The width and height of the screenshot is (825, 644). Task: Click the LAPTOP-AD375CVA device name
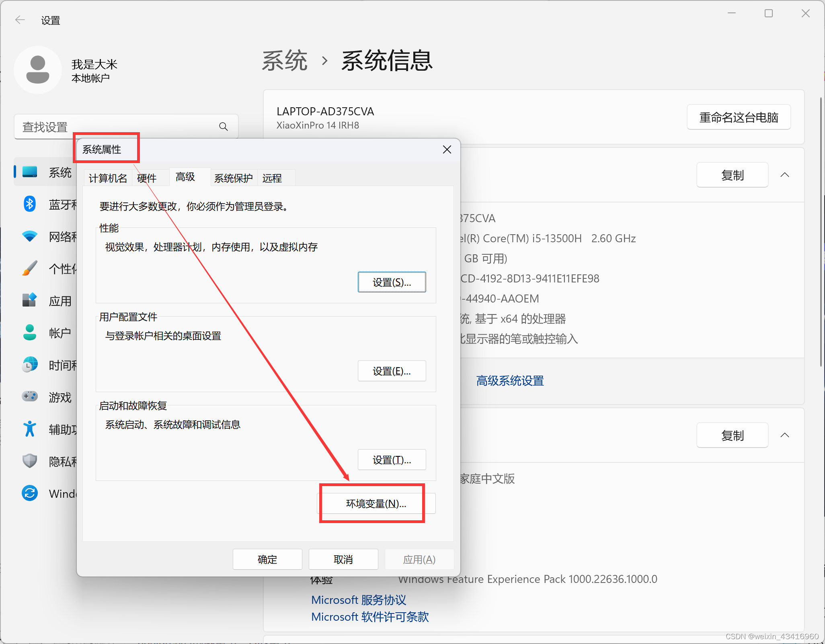point(325,111)
